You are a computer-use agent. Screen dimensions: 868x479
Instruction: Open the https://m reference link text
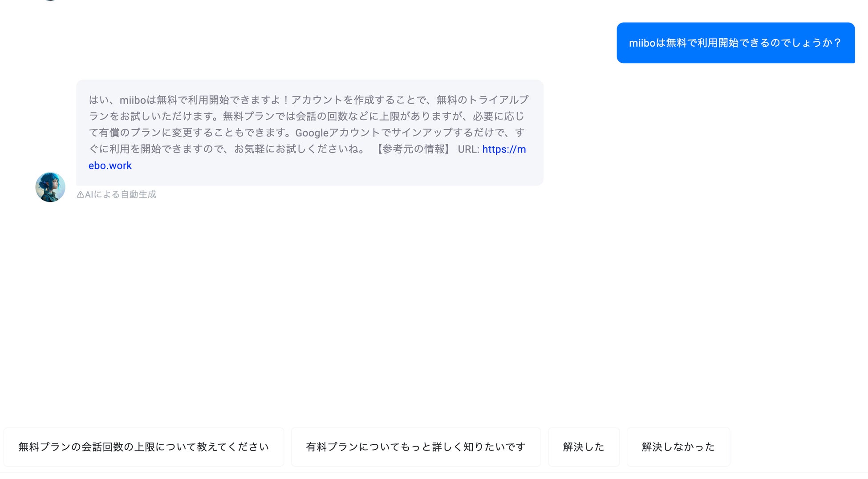(504, 149)
